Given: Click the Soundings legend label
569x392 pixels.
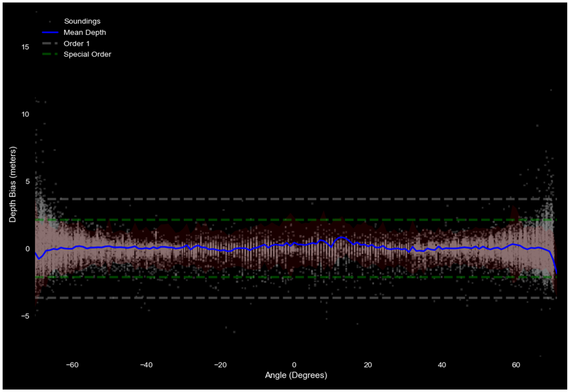Looking at the screenshot, I should (82, 21).
